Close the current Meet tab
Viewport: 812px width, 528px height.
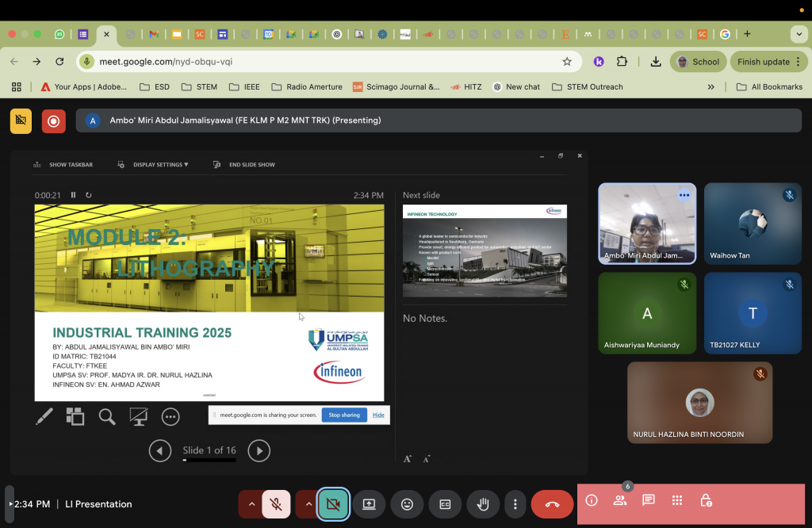[106, 34]
